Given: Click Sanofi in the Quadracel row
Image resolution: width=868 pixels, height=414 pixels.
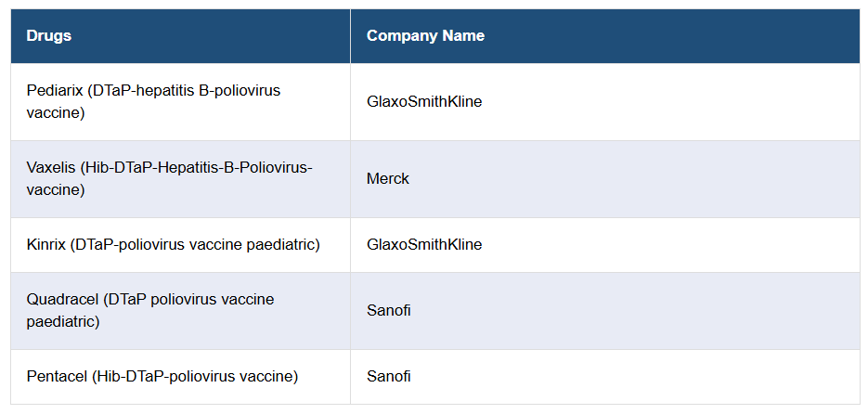Looking at the screenshot, I should (389, 311).
